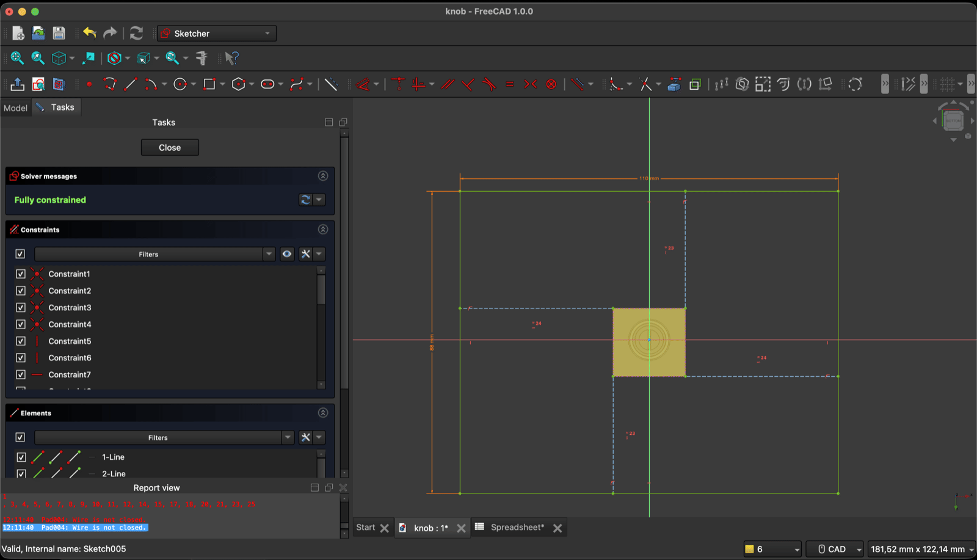
Task: Open the measure caliper tool
Action: pyautogui.click(x=202, y=58)
